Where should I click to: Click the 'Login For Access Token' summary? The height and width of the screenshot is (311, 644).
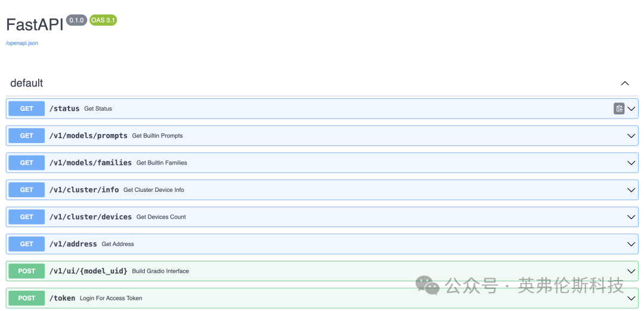111,298
